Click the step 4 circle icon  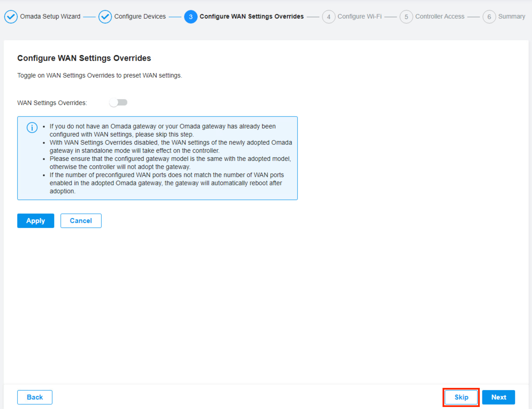pyautogui.click(x=328, y=17)
